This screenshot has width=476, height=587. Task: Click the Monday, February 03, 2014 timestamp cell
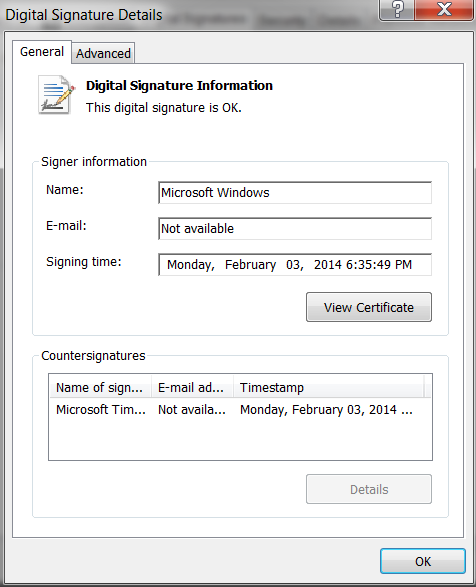tap(326, 410)
